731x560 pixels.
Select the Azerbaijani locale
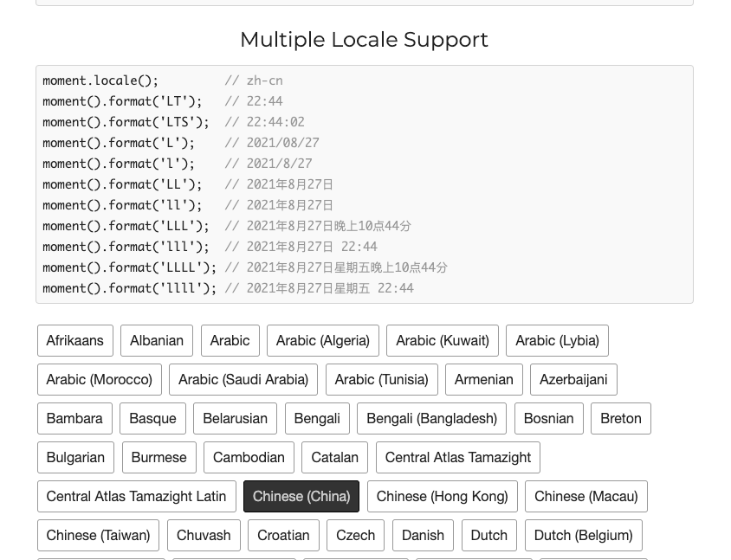pyautogui.click(x=573, y=379)
